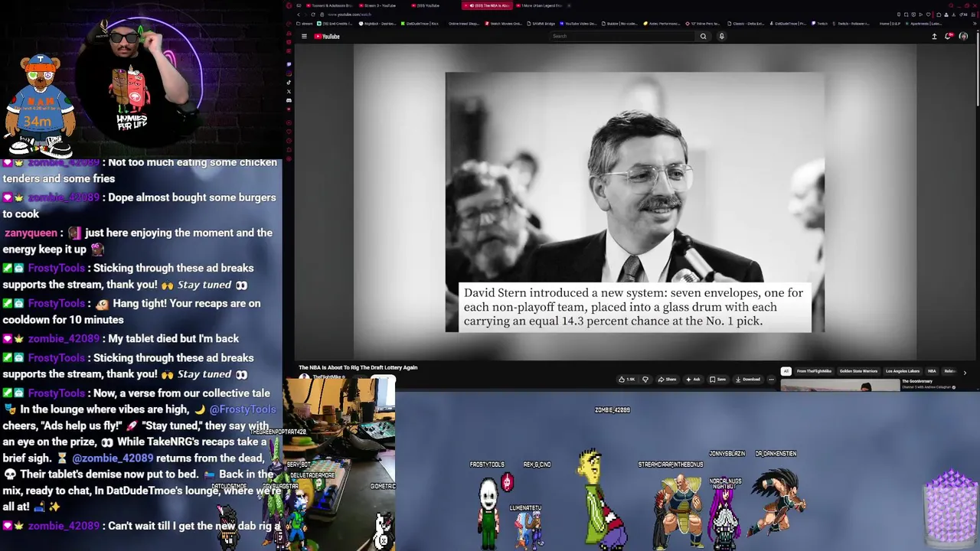
Task: Expand more chips with right chevron
Action: pyautogui.click(x=965, y=373)
